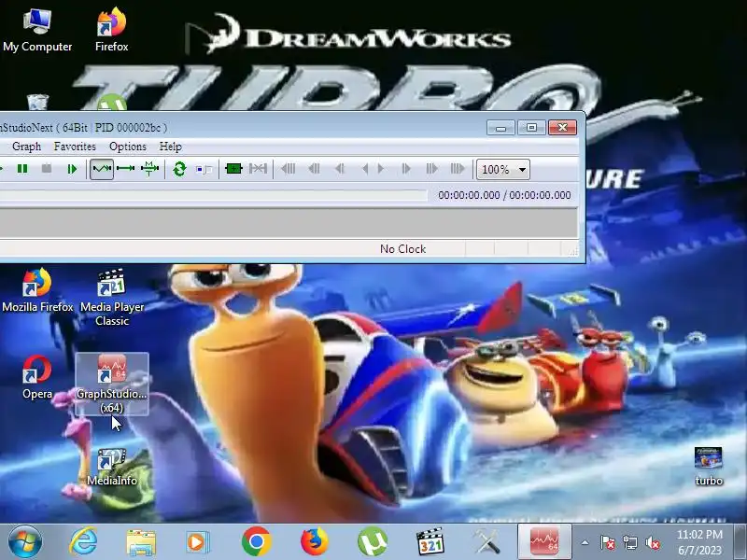Open Media Player Classic 321 taskbar icon
The width and height of the screenshot is (747, 560).
tap(430, 542)
